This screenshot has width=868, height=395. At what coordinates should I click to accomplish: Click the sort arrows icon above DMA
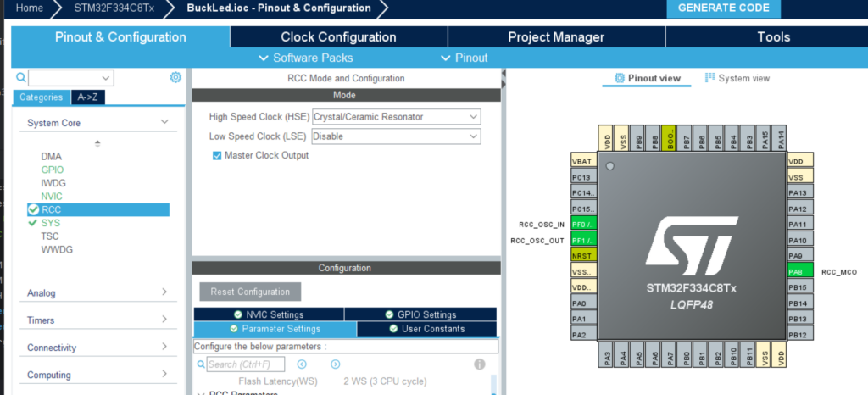tap(97, 143)
